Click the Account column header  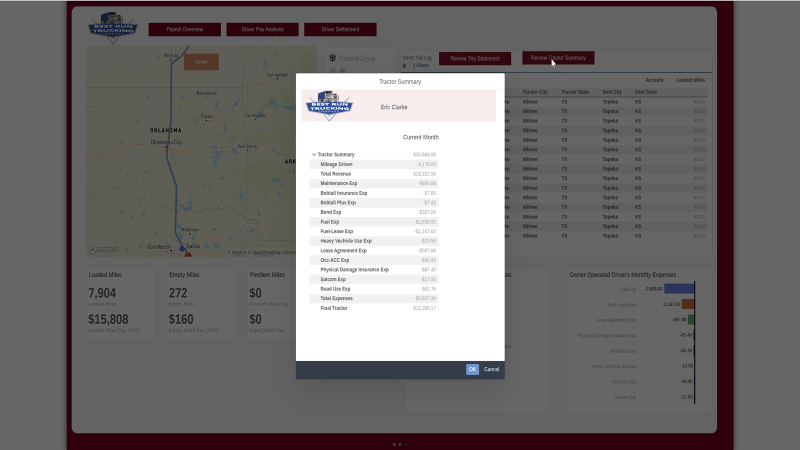[654, 80]
